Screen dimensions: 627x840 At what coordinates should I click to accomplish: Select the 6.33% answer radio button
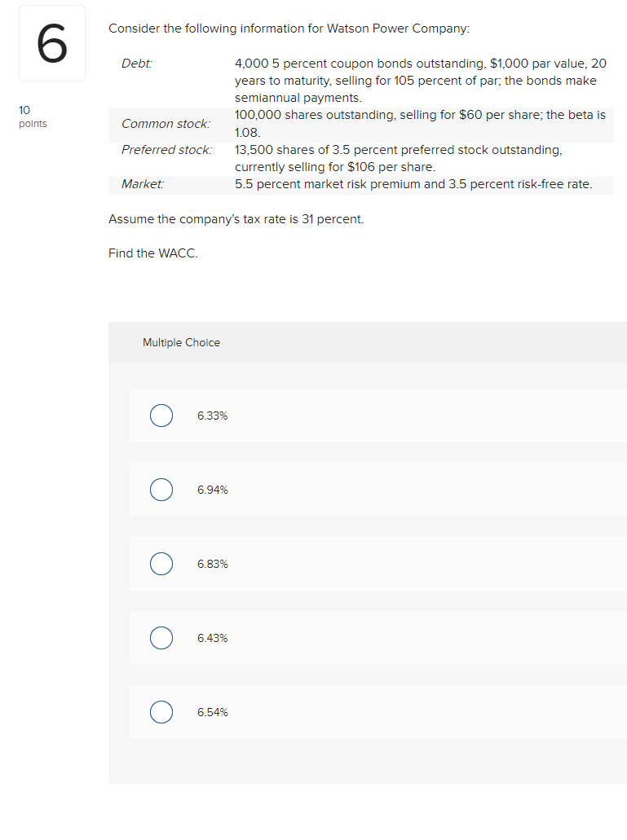coord(161,416)
